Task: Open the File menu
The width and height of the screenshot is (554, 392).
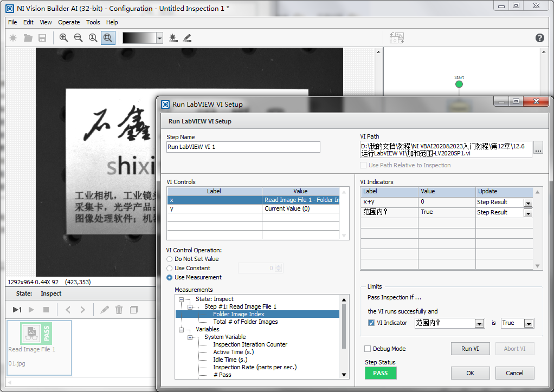Action: 12,22
